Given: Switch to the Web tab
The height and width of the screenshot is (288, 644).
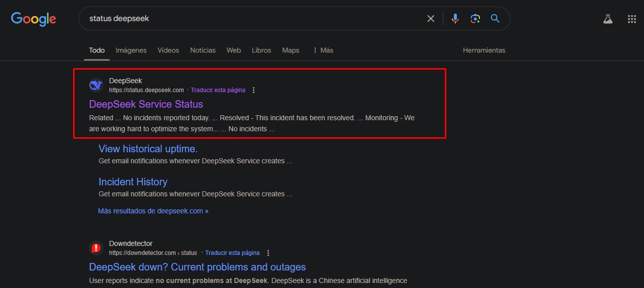Looking at the screenshot, I should click(x=234, y=50).
